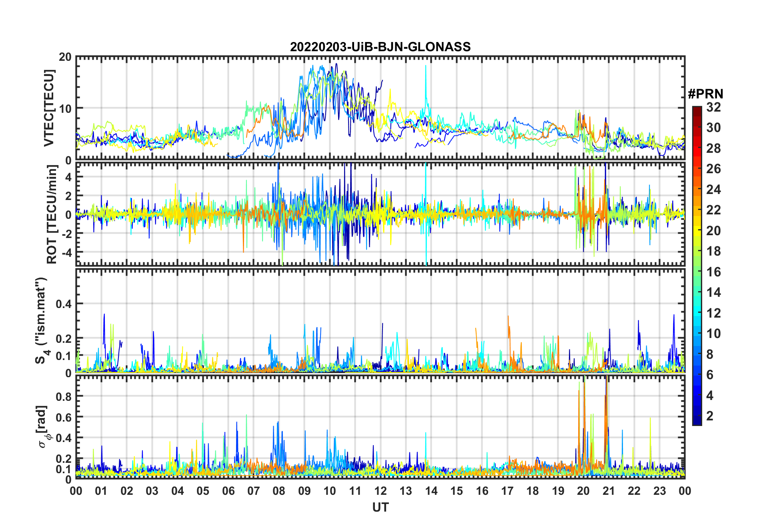The image size is (761, 532).
Task: Click x-axis hour label 21
Action: click(609, 491)
